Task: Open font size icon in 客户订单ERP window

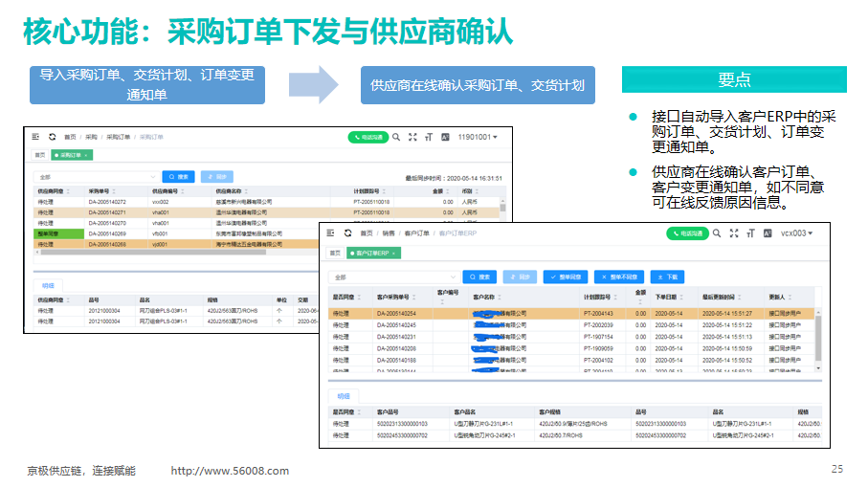Action: tap(750, 233)
